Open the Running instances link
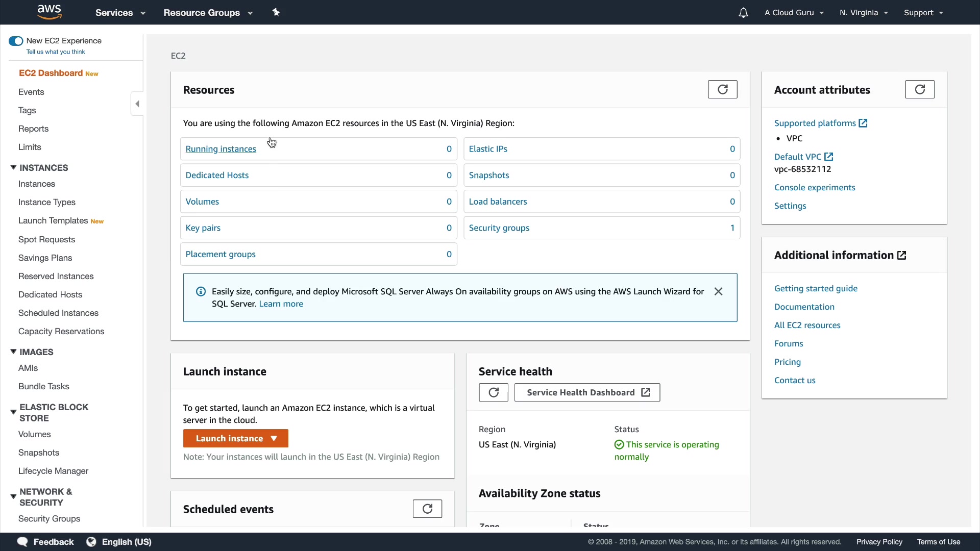The image size is (980, 551). coord(220,149)
